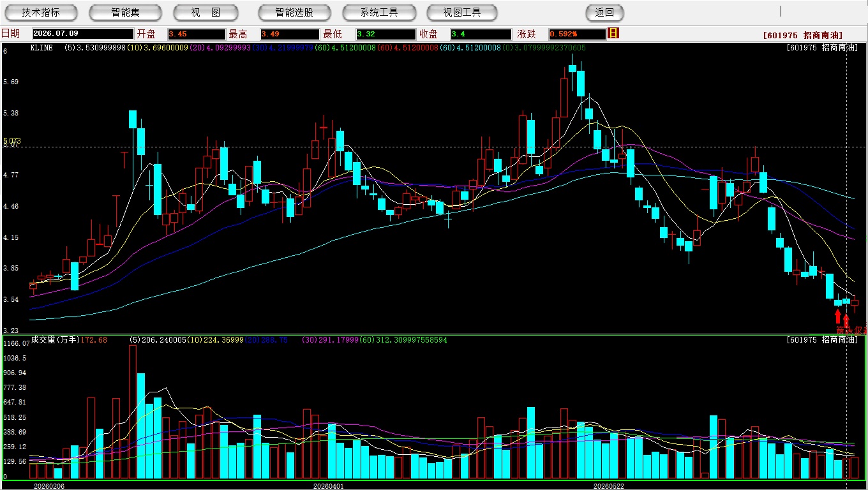Click the 5.69 price axis label
The image size is (868, 490).
click(x=11, y=82)
